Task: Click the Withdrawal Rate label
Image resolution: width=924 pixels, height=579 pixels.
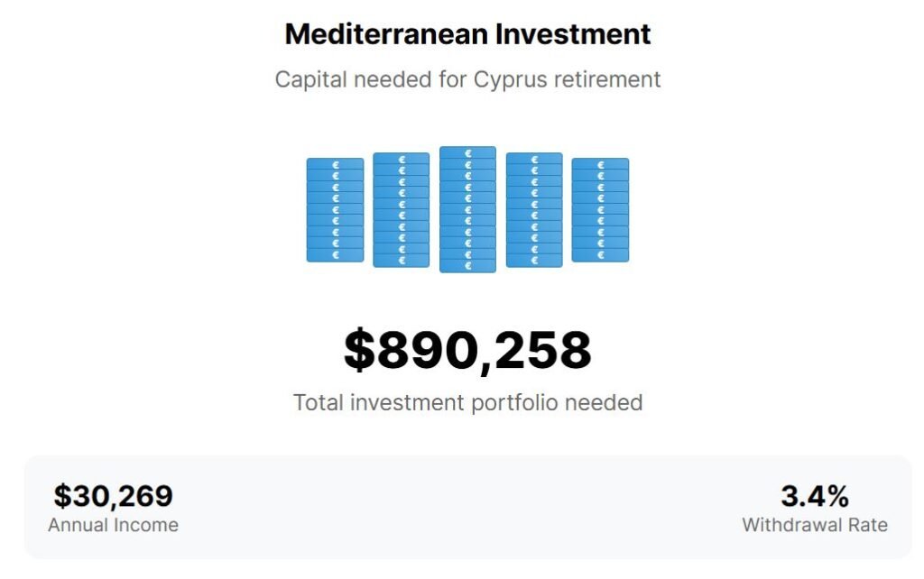Action: click(814, 525)
